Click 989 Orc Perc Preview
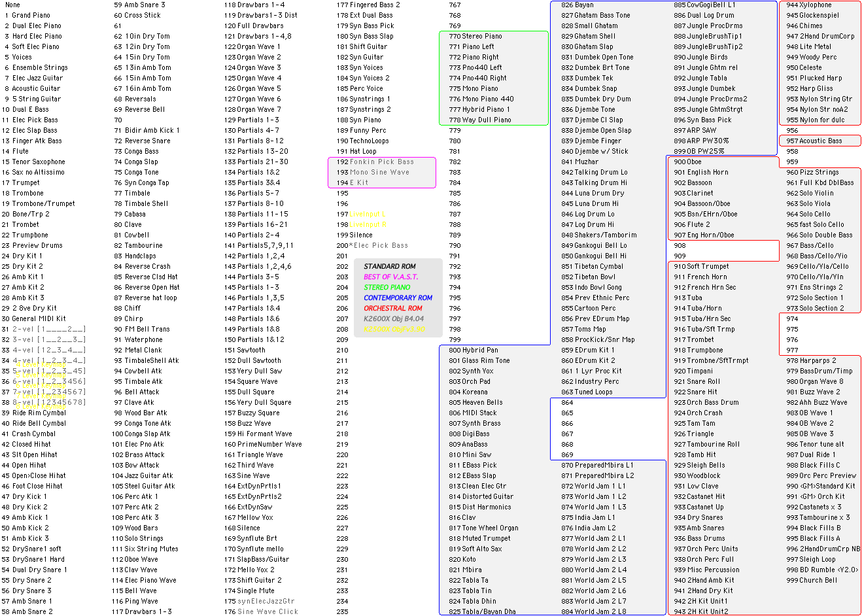The image size is (862, 616). click(821, 475)
